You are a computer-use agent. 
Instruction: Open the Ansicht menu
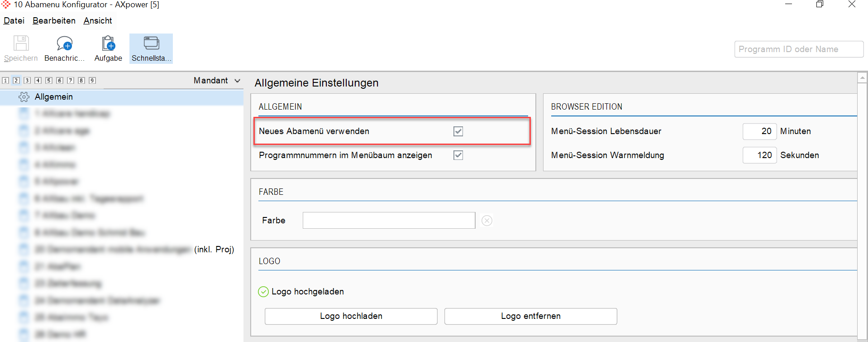click(98, 21)
